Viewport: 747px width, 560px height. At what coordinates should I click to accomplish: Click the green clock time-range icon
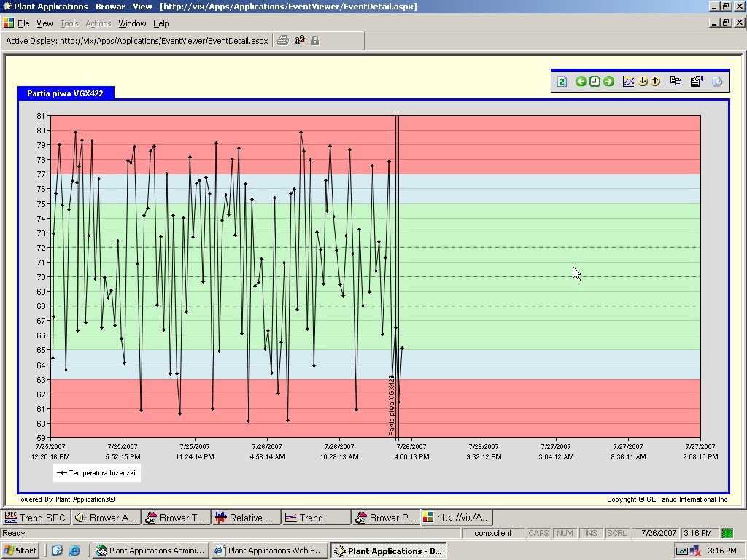pos(594,82)
